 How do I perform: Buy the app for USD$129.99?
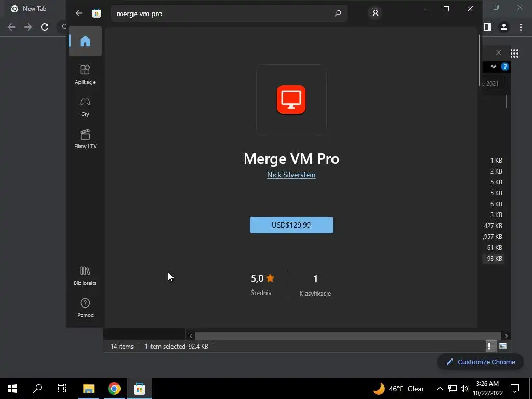pos(291,225)
